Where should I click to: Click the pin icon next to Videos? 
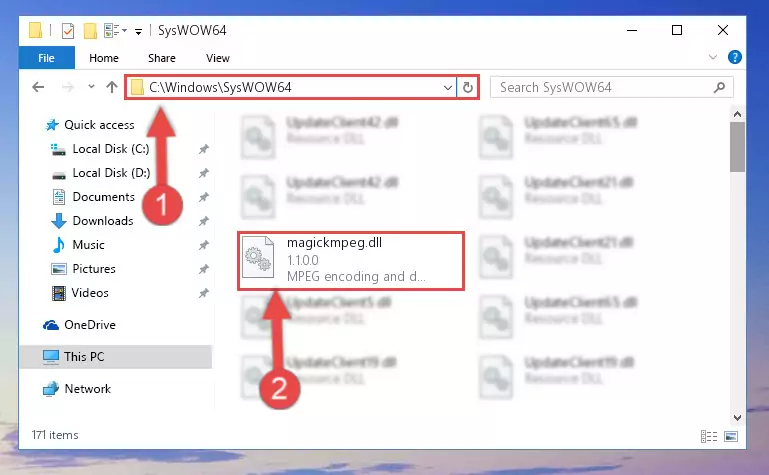coord(204,293)
